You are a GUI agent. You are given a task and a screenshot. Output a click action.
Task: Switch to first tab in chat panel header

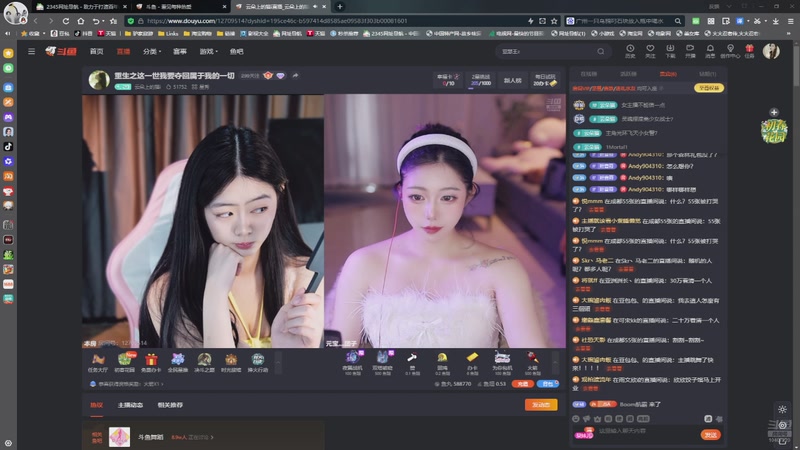click(588, 74)
